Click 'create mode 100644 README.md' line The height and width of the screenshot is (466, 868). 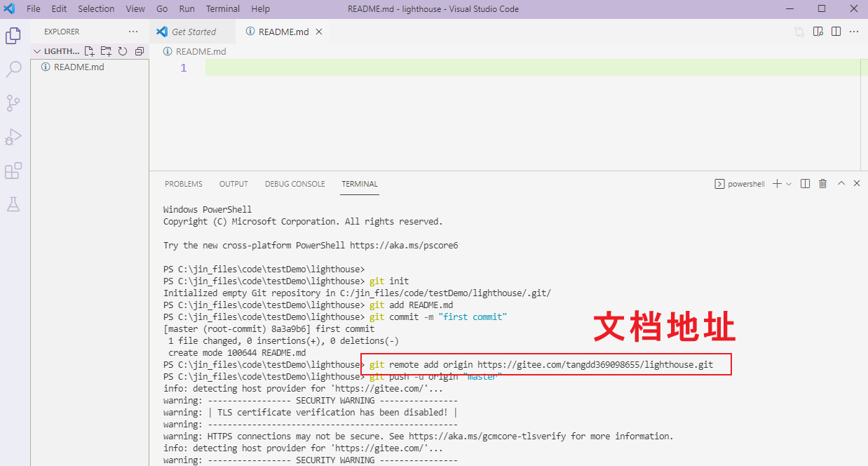(237, 353)
